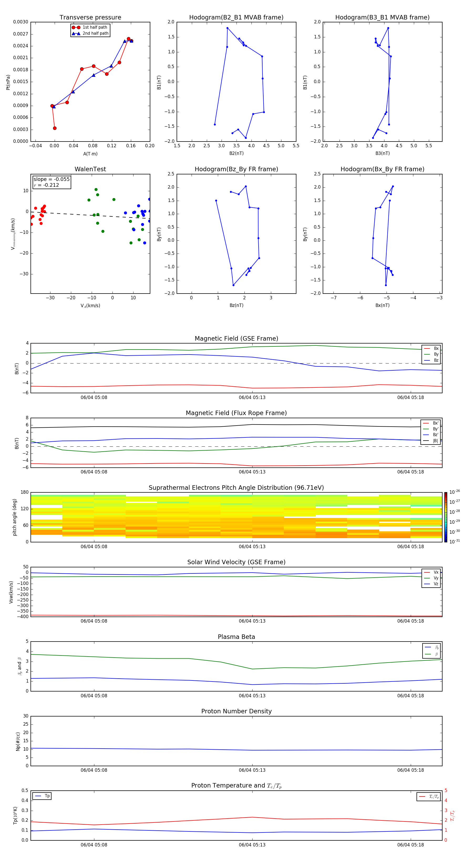473x868 pixels.
Task: Click 'Bx(nT)' x-axis label of FR hodogram
Action: [382, 305]
